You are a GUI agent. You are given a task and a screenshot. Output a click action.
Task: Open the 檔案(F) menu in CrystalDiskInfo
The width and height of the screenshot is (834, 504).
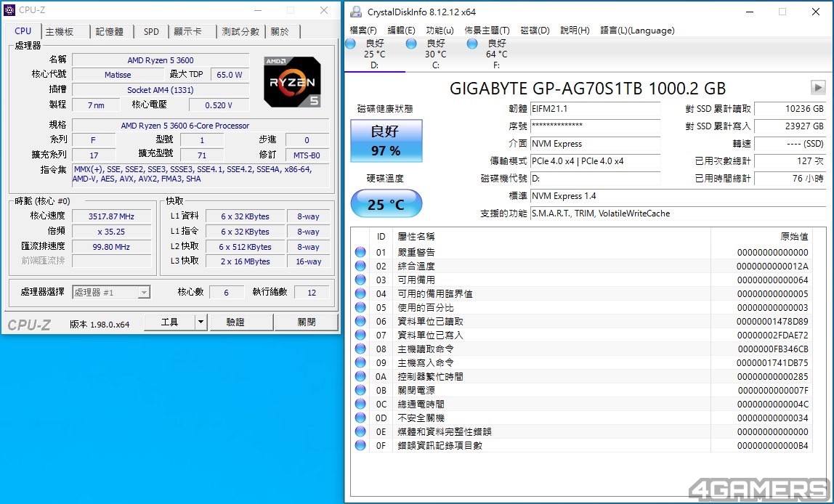(363, 31)
